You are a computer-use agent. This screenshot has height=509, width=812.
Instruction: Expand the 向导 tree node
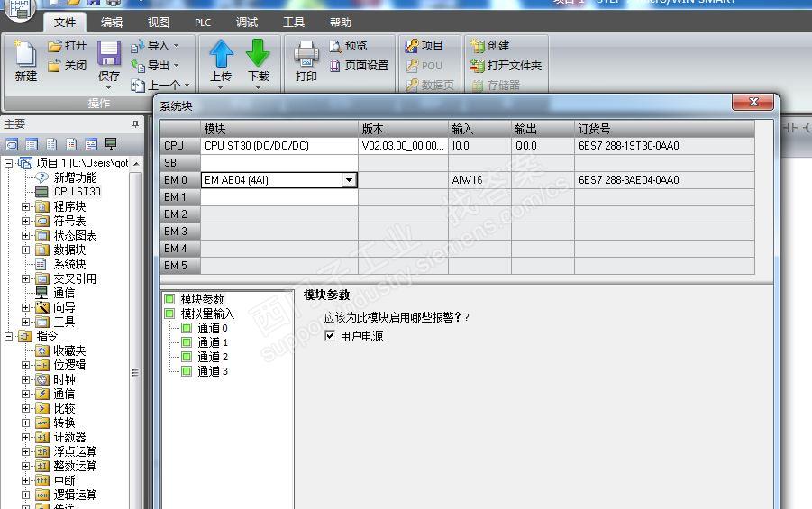point(25,307)
